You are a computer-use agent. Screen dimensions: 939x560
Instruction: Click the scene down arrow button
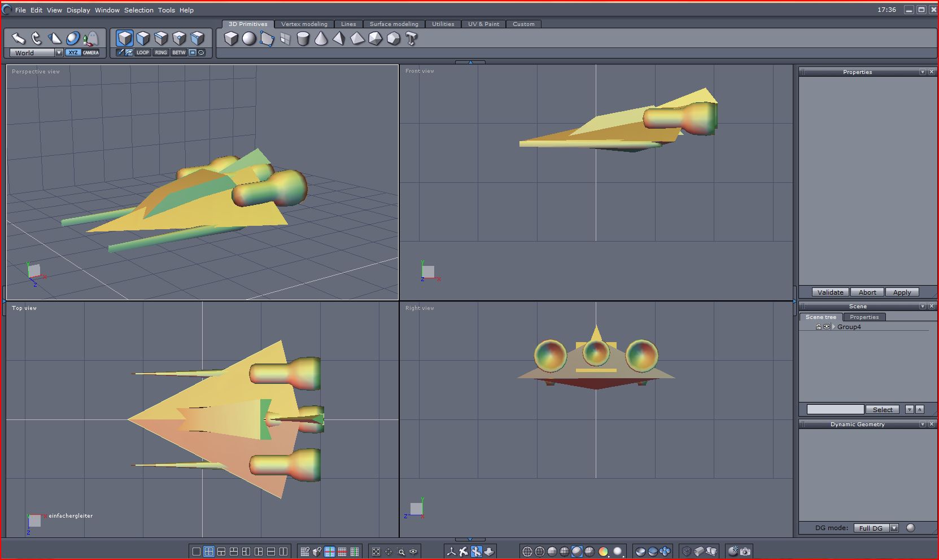click(x=910, y=409)
